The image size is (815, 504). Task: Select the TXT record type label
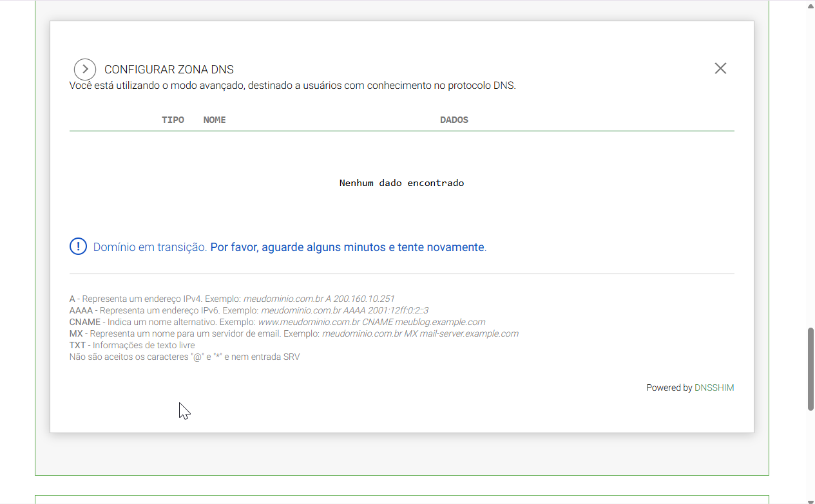click(x=78, y=344)
